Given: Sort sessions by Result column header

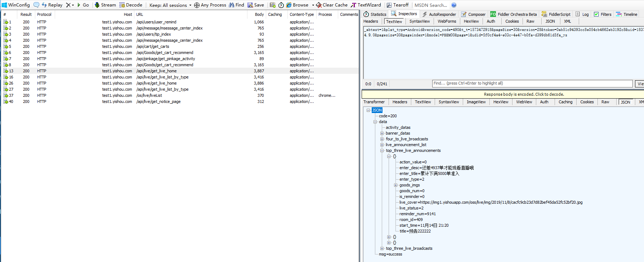Looking at the screenshot, I should coord(26,14).
